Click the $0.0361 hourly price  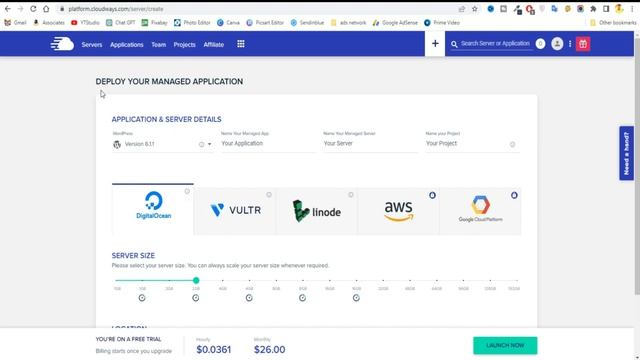(x=213, y=350)
